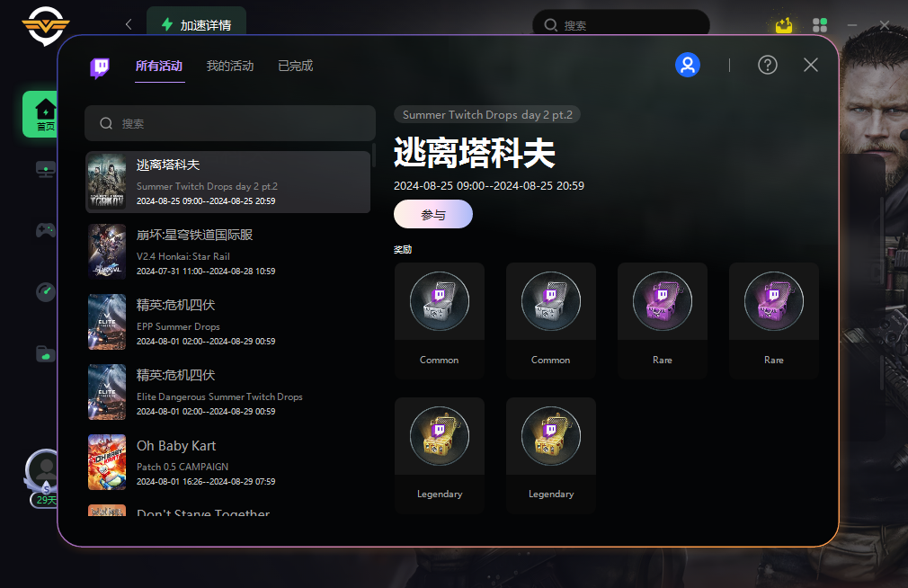Switch to the 已完成 tab
This screenshot has width=908, height=588.
point(296,66)
